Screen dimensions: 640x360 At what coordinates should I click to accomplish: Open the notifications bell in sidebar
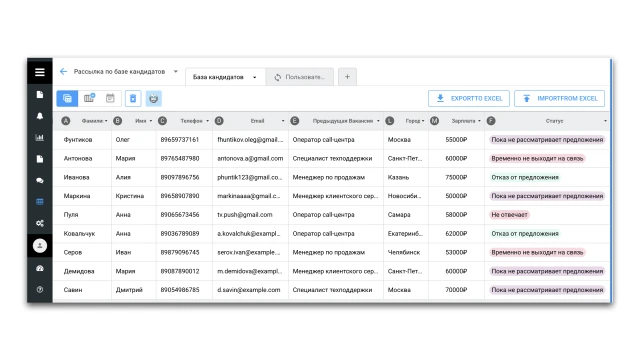pyautogui.click(x=40, y=116)
